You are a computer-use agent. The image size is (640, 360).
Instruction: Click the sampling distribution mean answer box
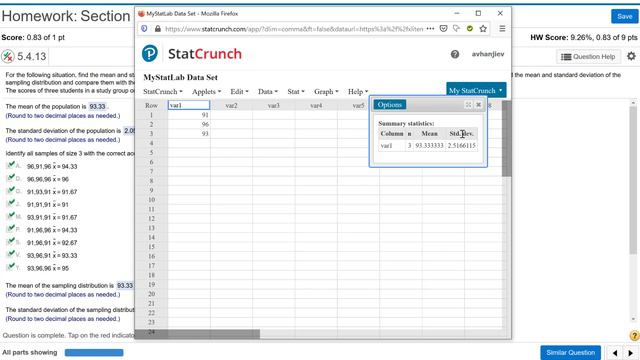pos(125,285)
